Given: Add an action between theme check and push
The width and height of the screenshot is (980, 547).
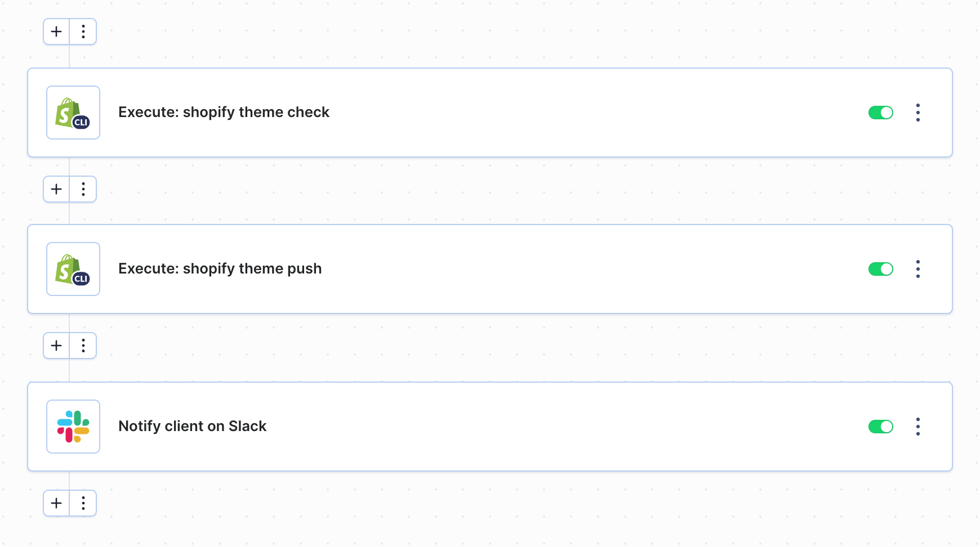Looking at the screenshot, I should [x=56, y=189].
